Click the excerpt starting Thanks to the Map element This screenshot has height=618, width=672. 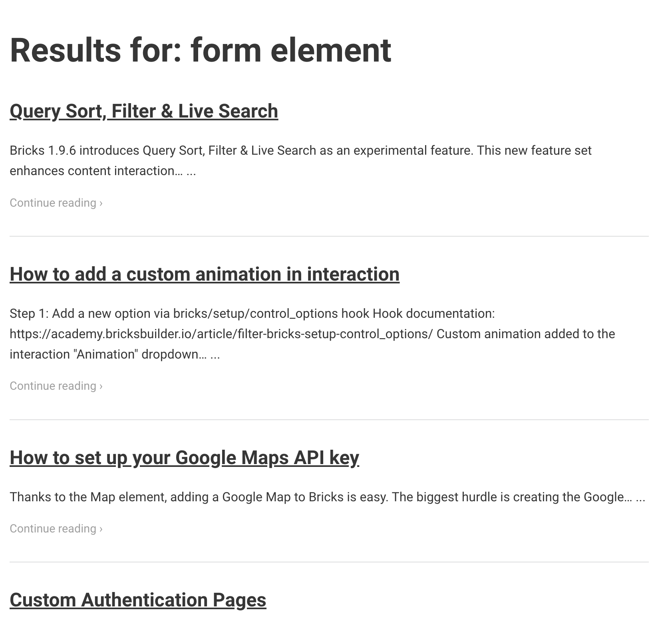pyautogui.click(x=327, y=497)
